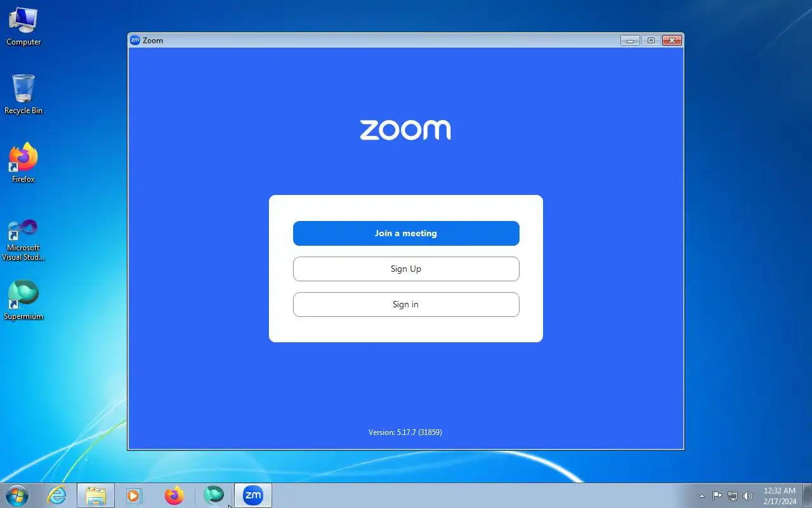
Task: Open the Sign Up option
Action: click(406, 269)
